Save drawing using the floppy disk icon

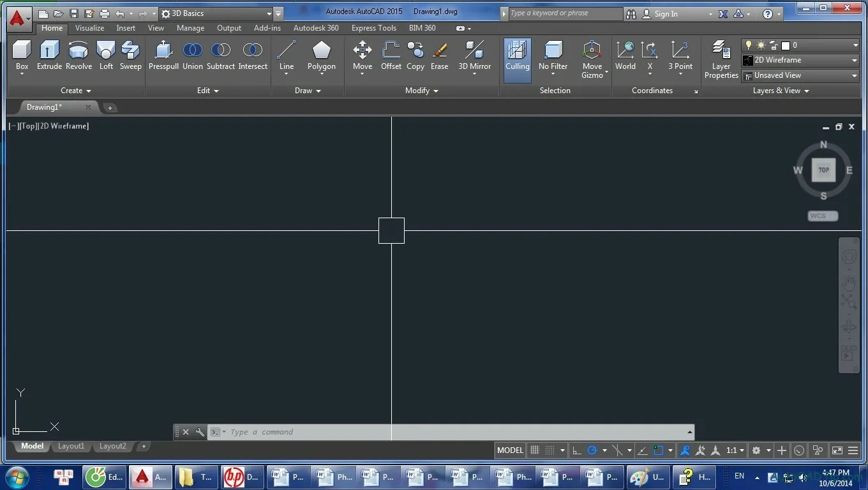click(x=73, y=13)
